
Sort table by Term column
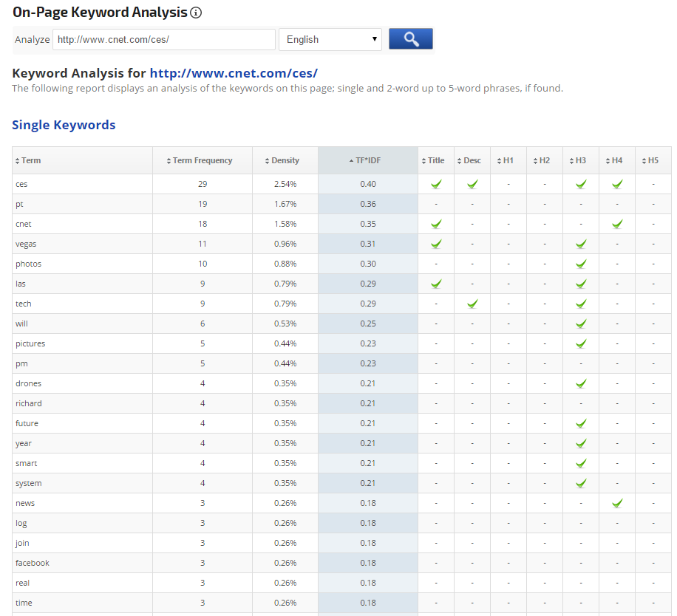point(31,160)
